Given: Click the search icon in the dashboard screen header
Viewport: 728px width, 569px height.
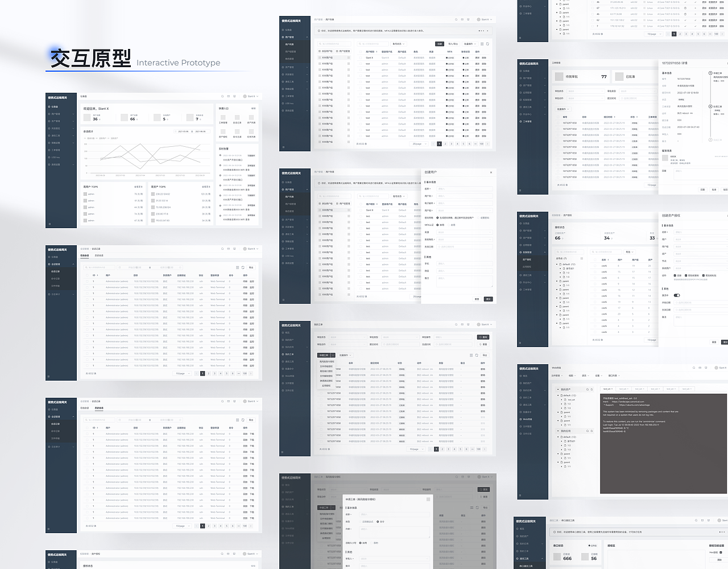Looking at the screenshot, I should click(x=222, y=96).
